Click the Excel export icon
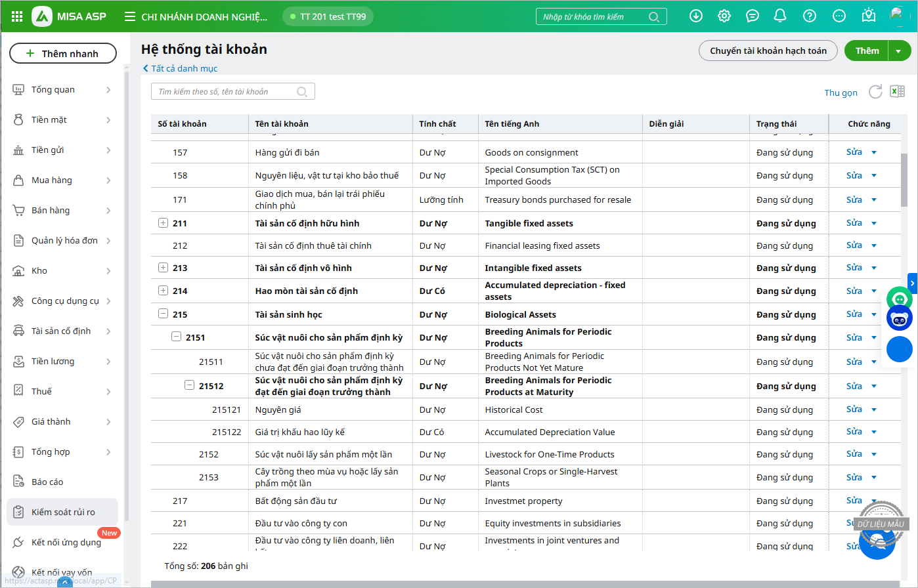Screen dimensions: 918x588 click(x=897, y=92)
